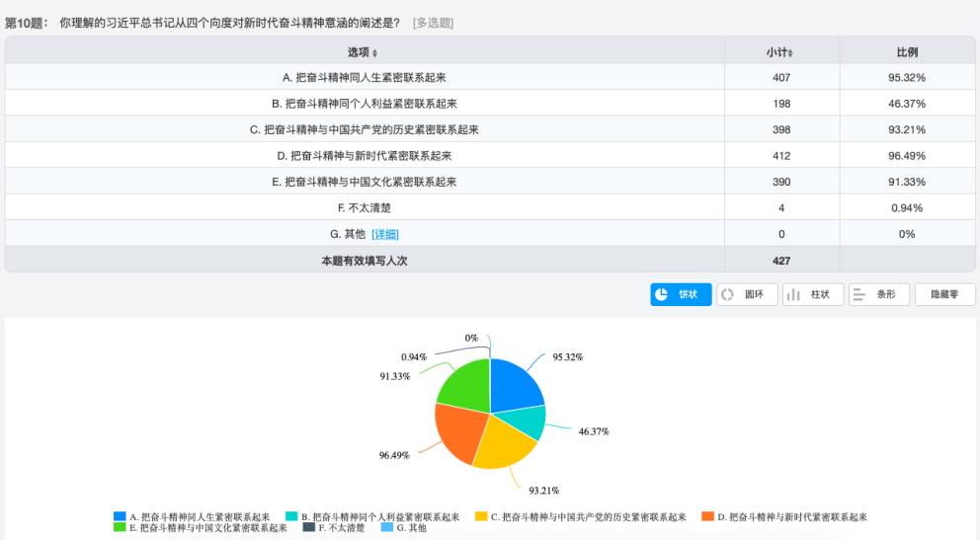Image resolution: width=980 pixels, height=540 pixels.
Task: Click the blue legend square for option A
Action: pyautogui.click(x=120, y=516)
